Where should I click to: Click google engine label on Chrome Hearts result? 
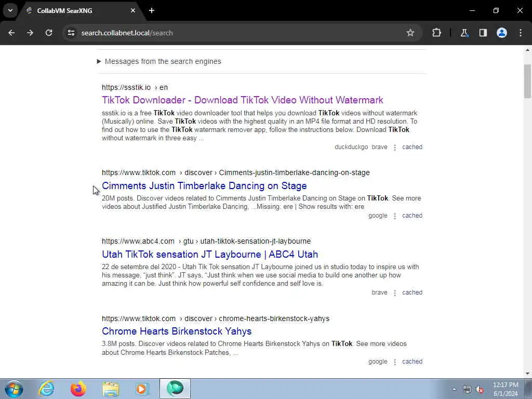[x=378, y=362]
